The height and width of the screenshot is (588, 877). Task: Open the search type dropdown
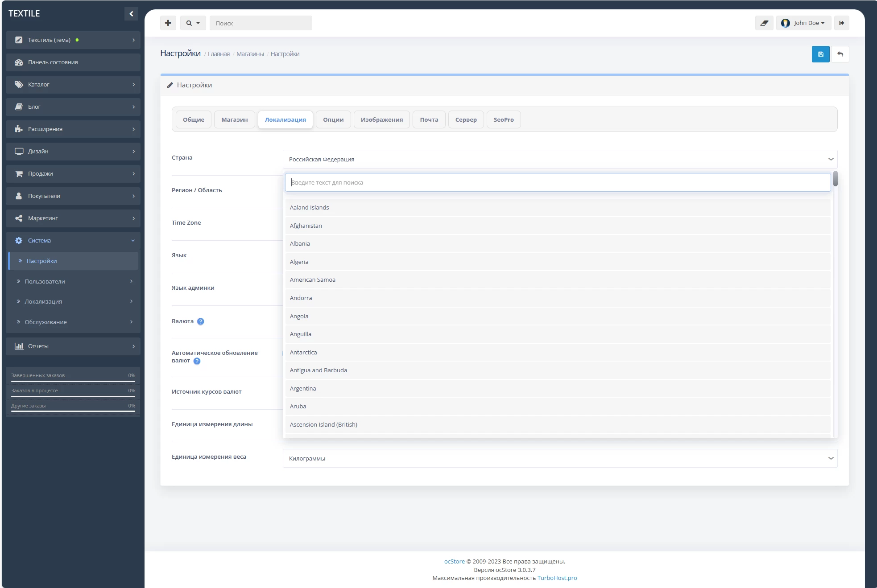click(193, 23)
